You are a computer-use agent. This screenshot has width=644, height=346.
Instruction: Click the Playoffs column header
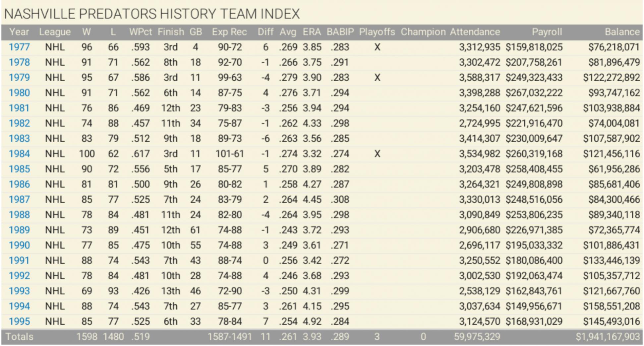[x=377, y=32]
